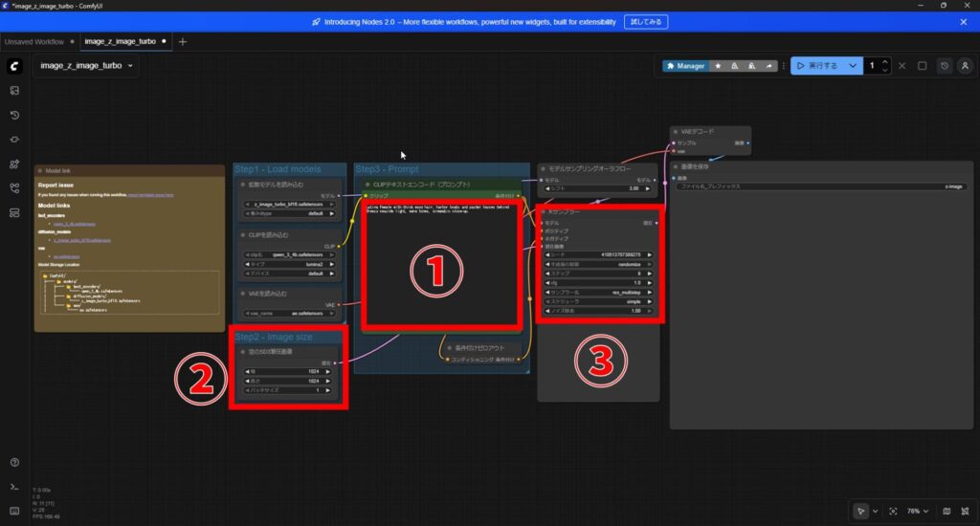Expand the image_z_image_turbo workflow dropdown
Screen dimensions: 980x526
point(86,66)
